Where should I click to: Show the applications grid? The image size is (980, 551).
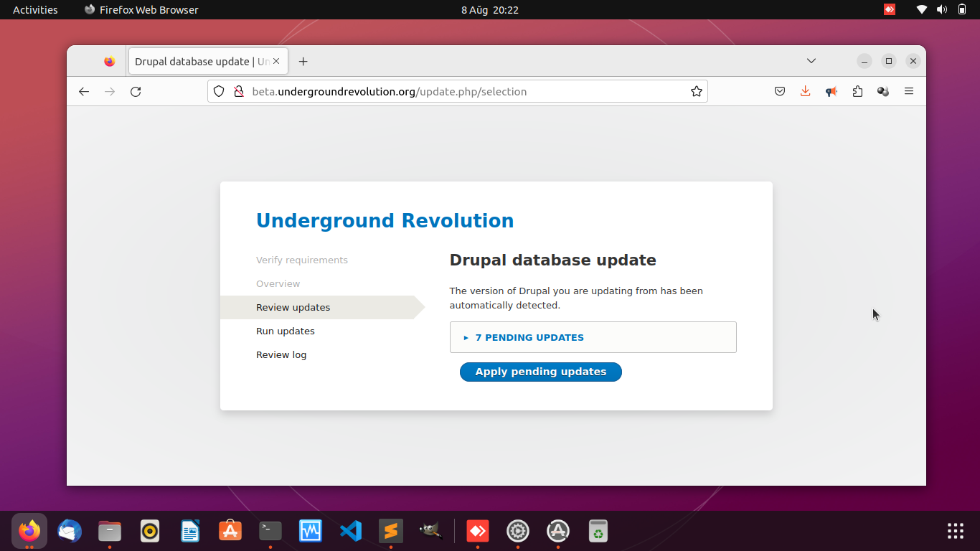pyautogui.click(x=956, y=531)
